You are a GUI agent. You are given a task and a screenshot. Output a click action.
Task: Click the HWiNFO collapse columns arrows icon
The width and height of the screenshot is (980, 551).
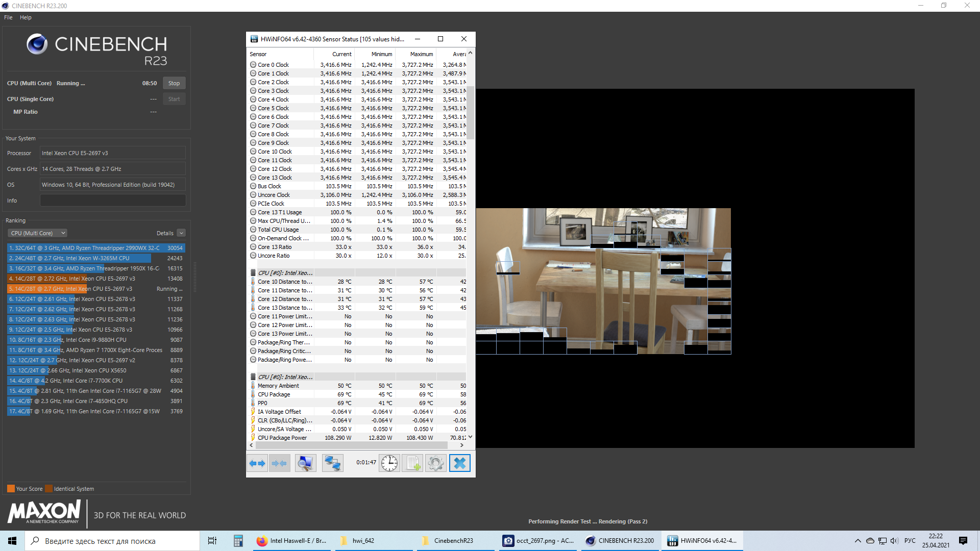coord(280,463)
